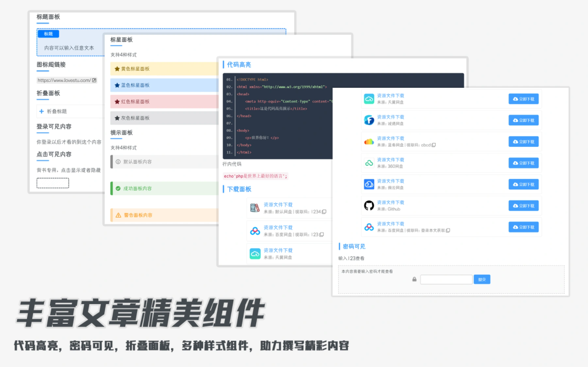Select the yellow 黄色标星面板 bar

tap(164, 69)
